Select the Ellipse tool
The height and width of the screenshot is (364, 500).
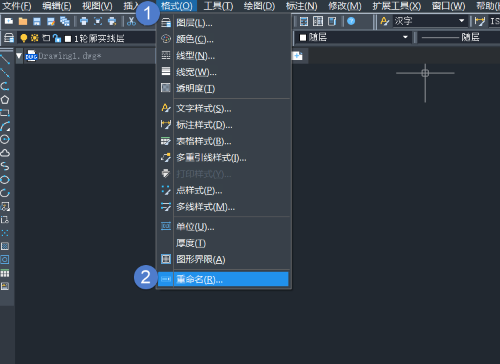pos(5,180)
